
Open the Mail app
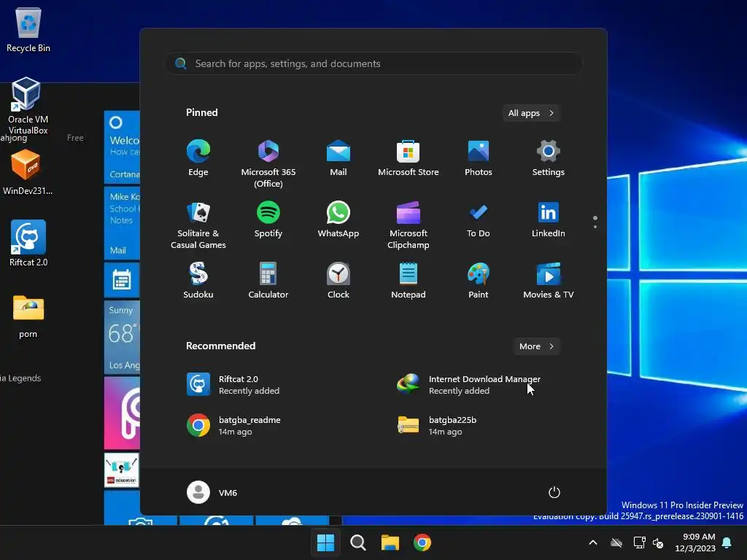[x=338, y=159]
